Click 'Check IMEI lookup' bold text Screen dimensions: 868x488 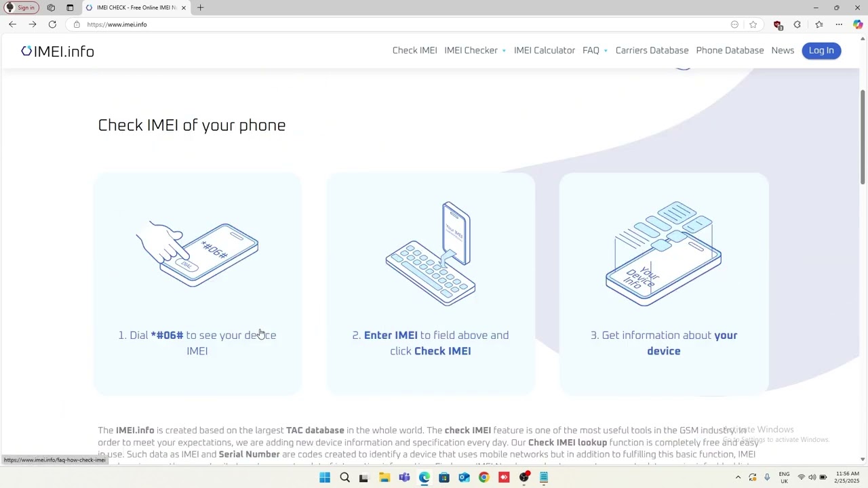(568, 443)
